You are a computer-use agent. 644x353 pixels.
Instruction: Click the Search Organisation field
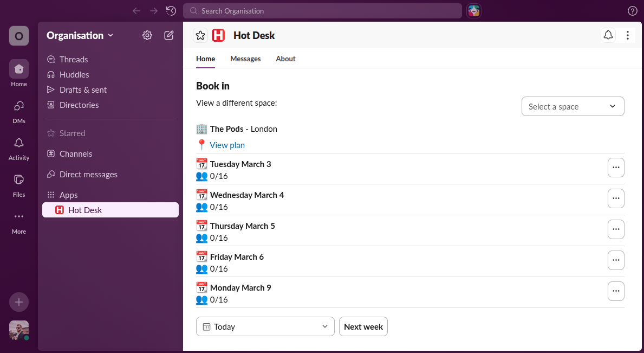pos(322,11)
